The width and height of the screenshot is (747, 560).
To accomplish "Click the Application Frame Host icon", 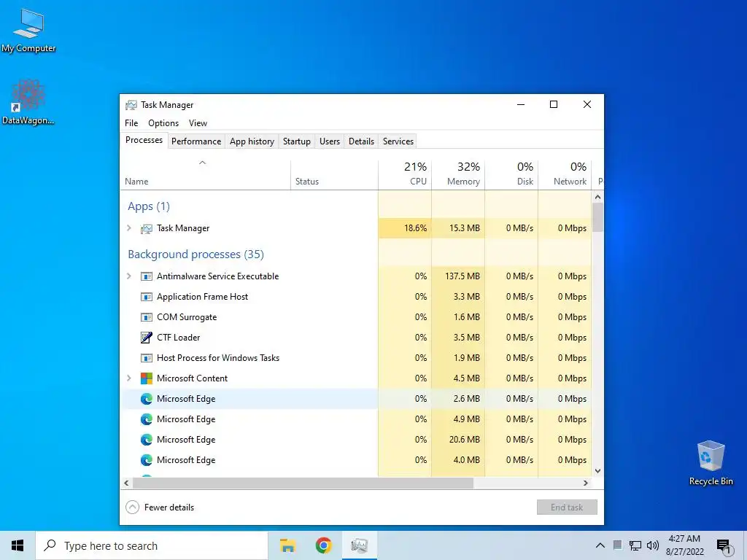I will pyautogui.click(x=146, y=297).
